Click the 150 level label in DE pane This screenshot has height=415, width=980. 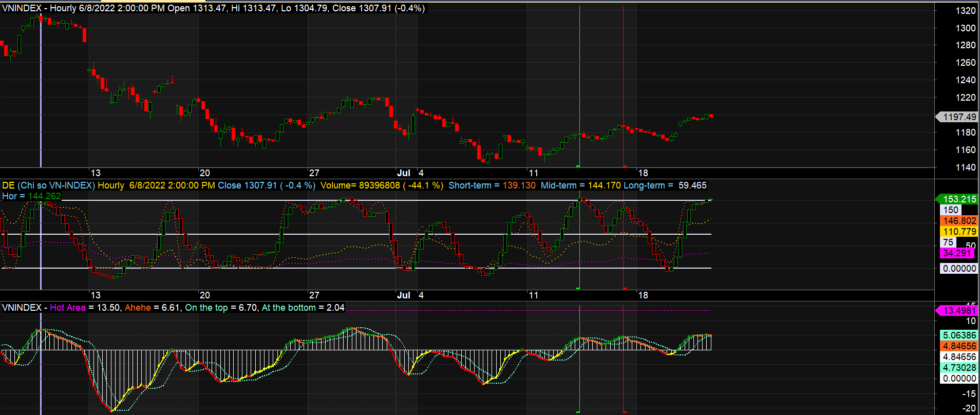click(951, 210)
